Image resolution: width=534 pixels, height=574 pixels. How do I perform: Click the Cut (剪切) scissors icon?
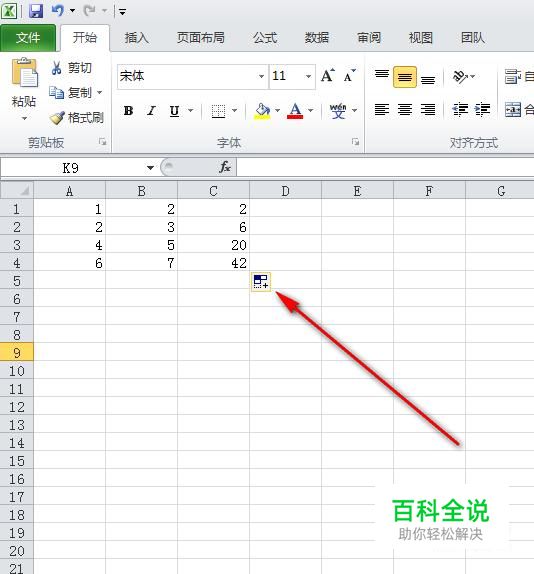click(56, 68)
